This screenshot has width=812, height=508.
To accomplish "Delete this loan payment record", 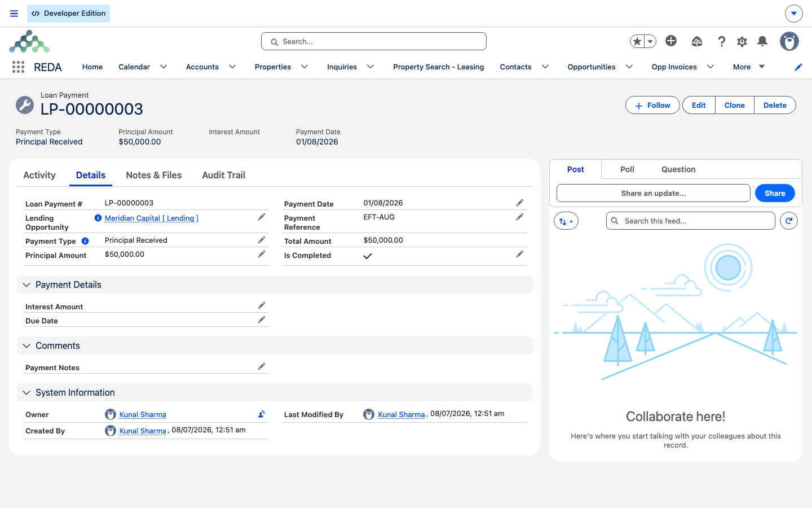I will coord(775,105).
